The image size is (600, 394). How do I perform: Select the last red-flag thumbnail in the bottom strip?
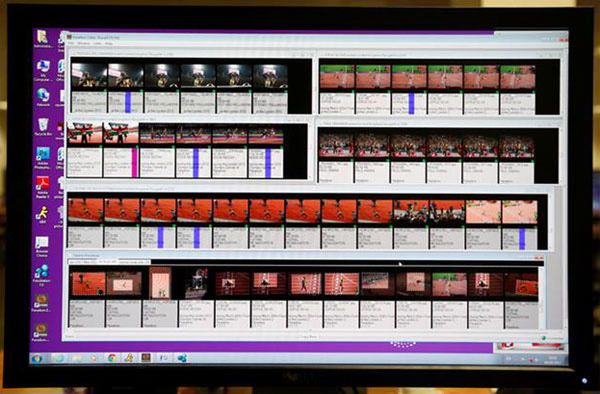click(x=521, y=285)
